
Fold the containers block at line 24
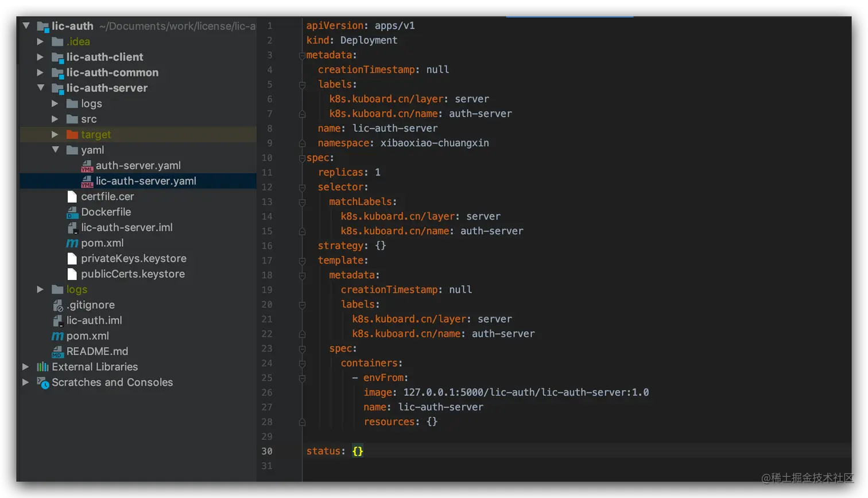302,364
